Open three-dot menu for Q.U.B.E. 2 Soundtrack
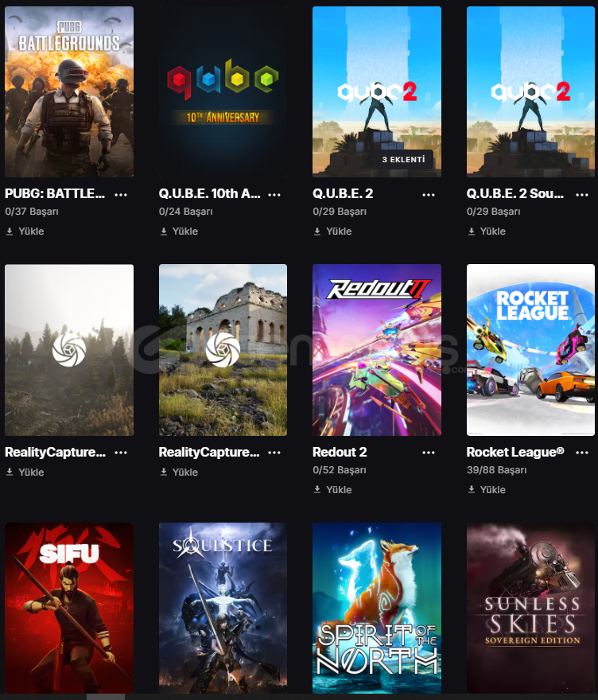This screenshot has height=700, width=598. coord(582,195)
